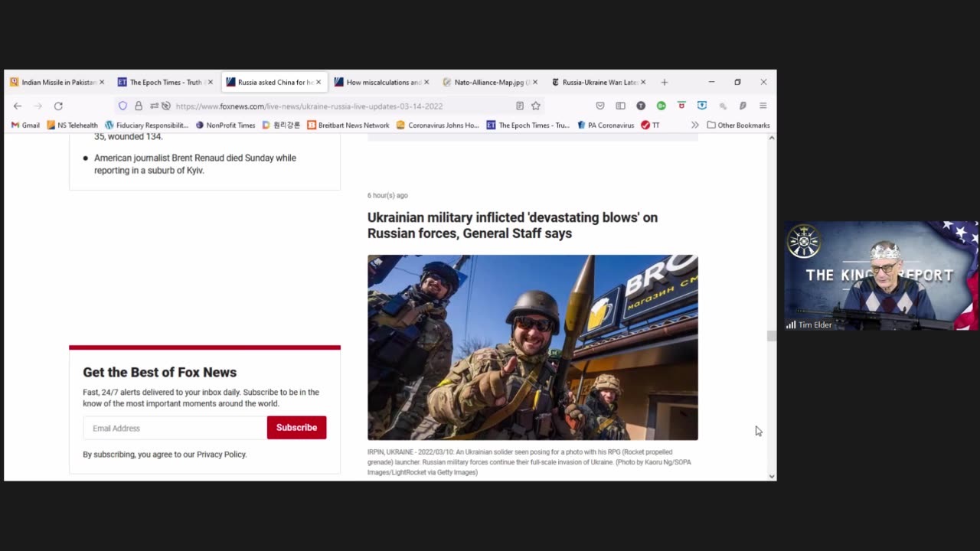Switch to Russia-Ukraine War tab

point(599,82)
